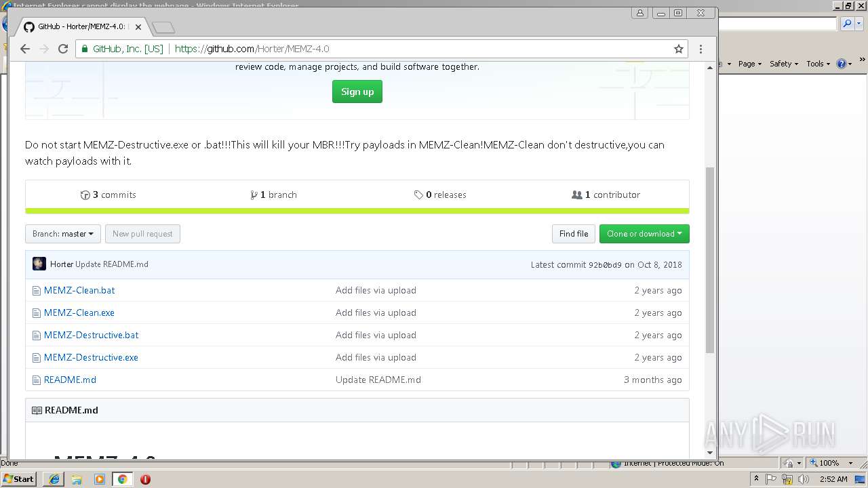
Task: Open Update README.md commit message
Action: point(112,264)
